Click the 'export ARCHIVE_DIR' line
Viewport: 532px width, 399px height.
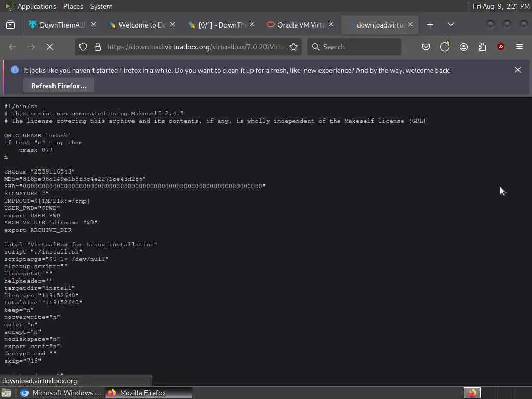tap(37, 230)
